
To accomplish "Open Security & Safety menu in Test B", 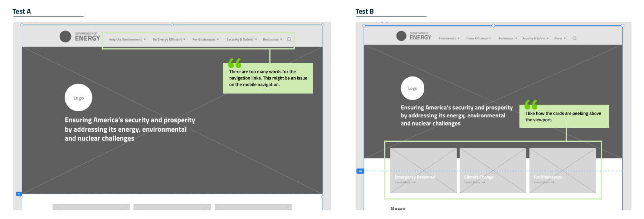I will [x=535, y=38].
